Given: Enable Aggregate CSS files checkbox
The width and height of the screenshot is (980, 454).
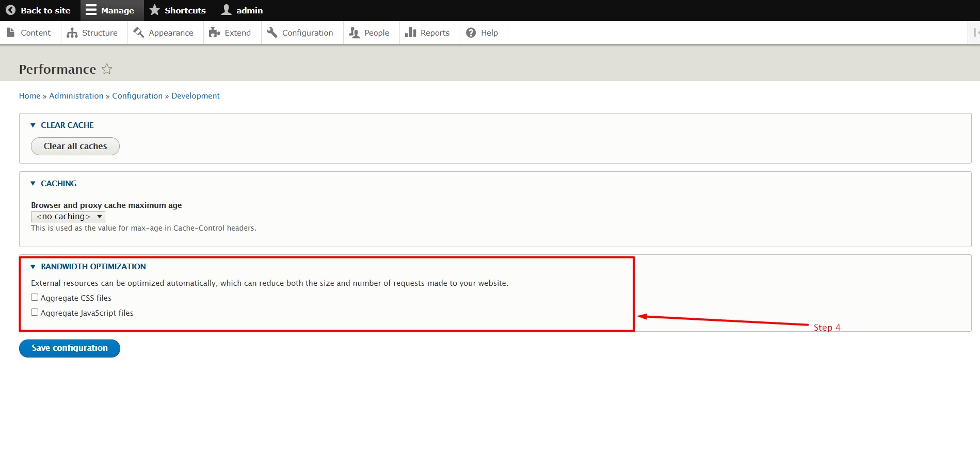Looking at the screenshot, I should tap(35, 297).
